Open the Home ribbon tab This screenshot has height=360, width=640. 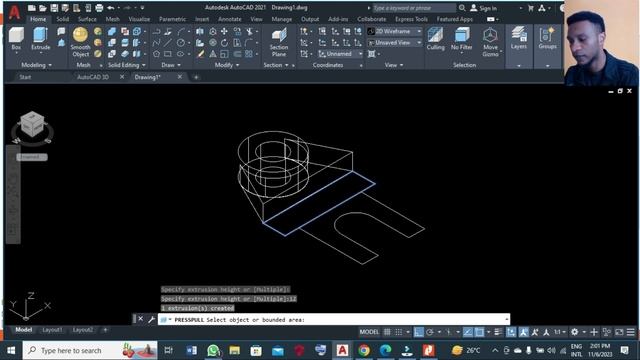pyautogui.click(x=38, y=19)
